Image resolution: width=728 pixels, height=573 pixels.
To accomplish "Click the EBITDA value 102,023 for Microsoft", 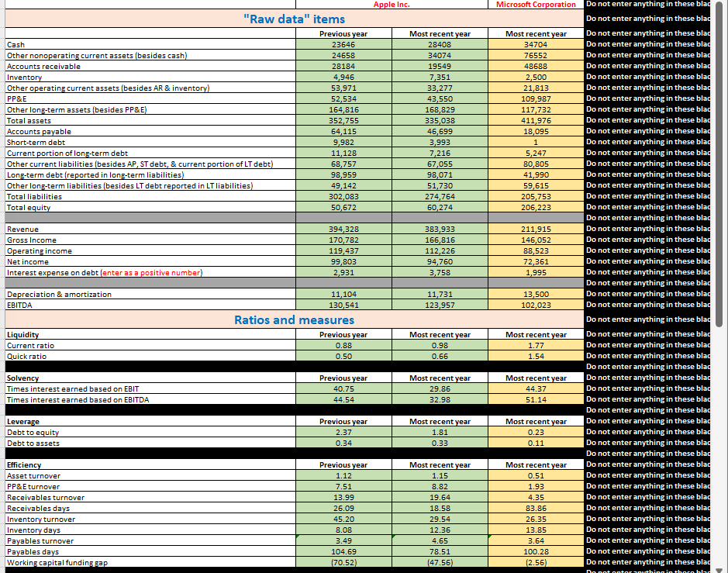I will click(x=535, y=305).
